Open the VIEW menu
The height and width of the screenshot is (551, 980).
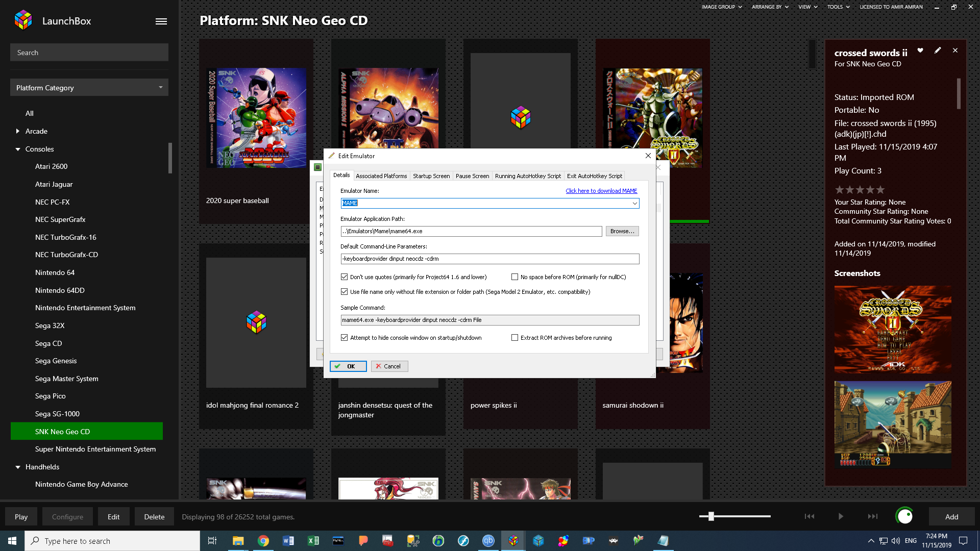[x=808, y=7]
